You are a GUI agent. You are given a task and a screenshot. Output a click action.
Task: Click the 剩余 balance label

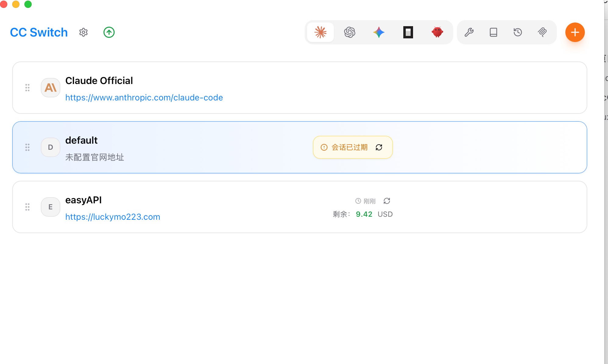coord(341,214)
